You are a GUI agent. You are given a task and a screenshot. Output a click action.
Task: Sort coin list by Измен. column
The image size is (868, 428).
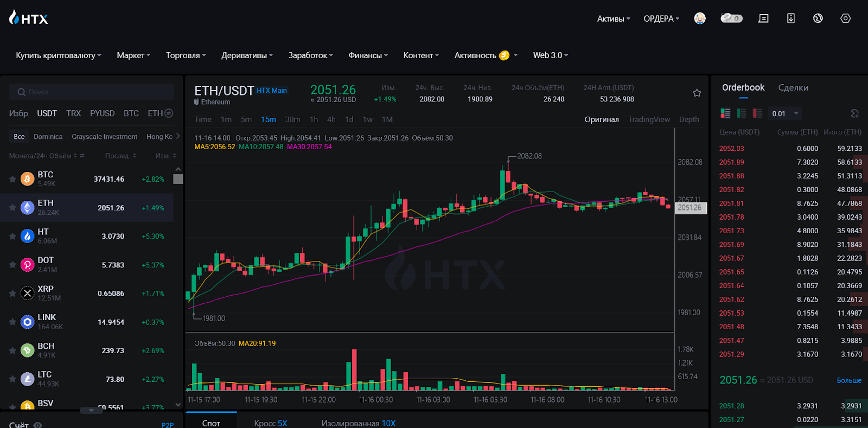[165, 156]
